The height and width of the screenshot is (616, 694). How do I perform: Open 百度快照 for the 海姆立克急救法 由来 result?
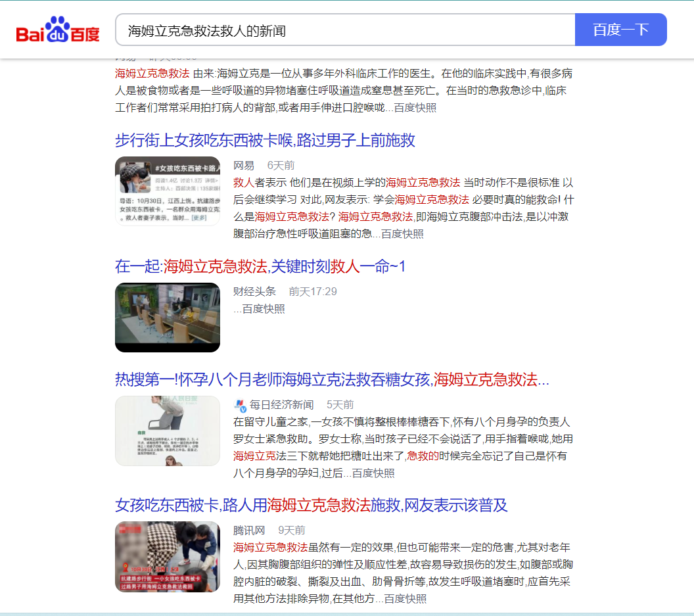[x=415, y=108]
